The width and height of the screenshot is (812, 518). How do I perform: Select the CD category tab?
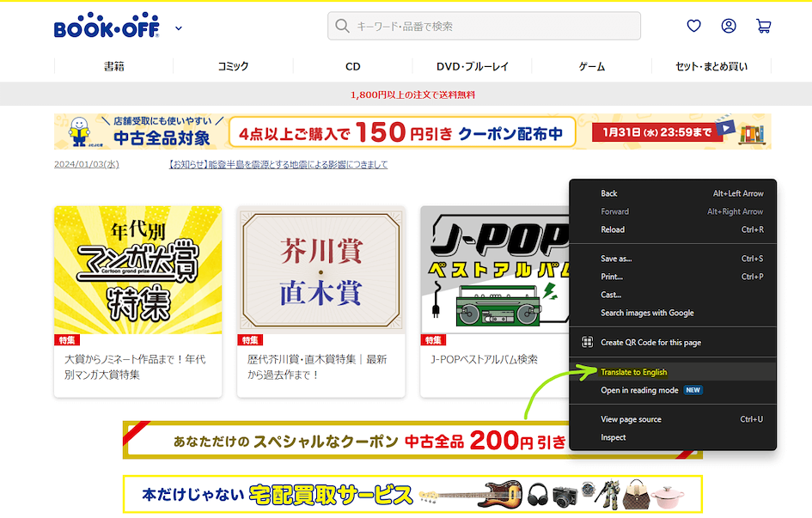tap(352, 66)
